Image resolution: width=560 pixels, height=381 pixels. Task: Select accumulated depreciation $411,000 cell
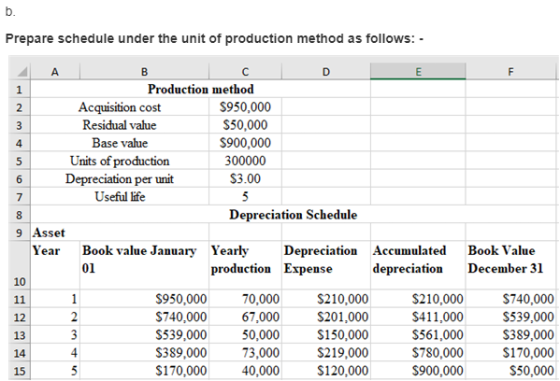pyautogui.click(x=418, y=317)
